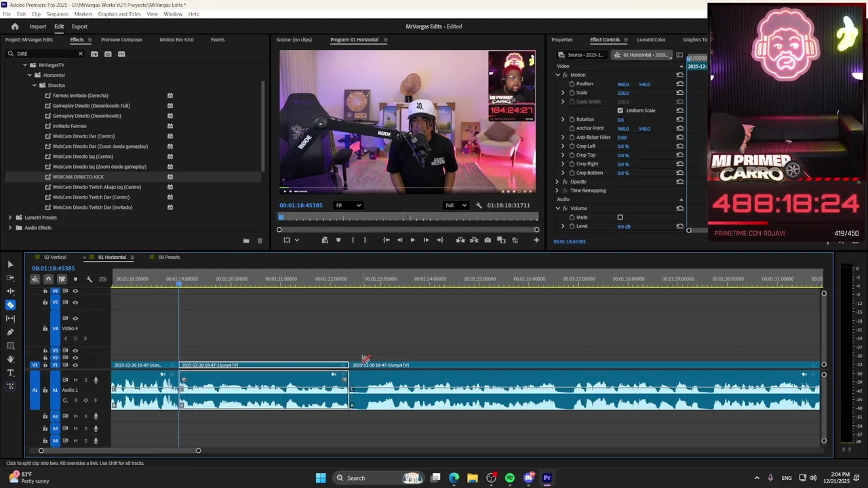Step forward one frame
Screen dimensions: 868x488
[x=426, y=240]
